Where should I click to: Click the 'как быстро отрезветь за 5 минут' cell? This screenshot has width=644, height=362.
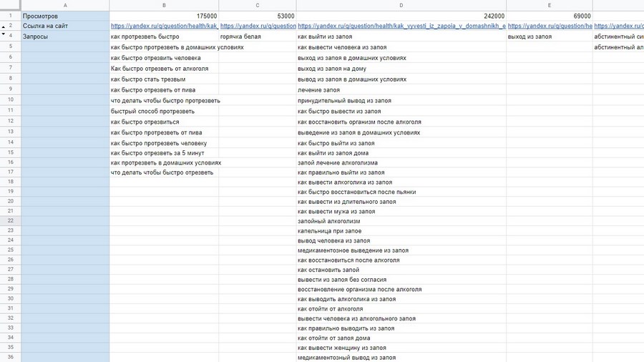coord(164,153)
